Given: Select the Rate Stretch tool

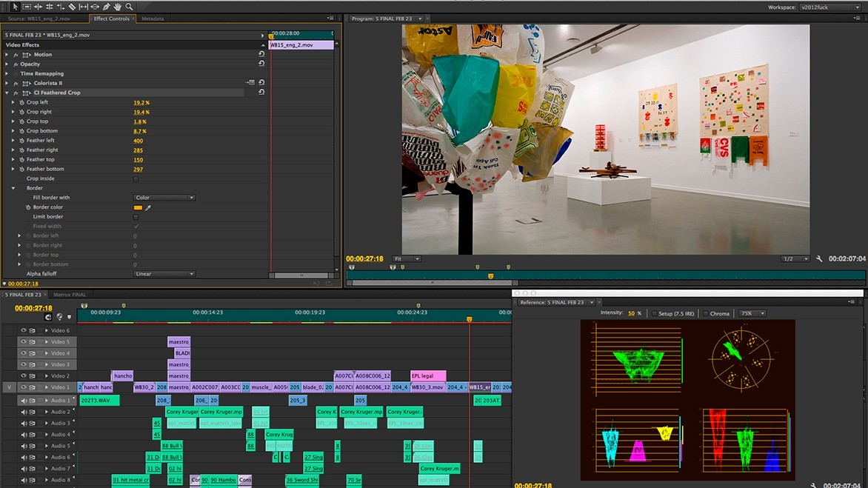Looking at the screenshot, I should click(60, 7).
